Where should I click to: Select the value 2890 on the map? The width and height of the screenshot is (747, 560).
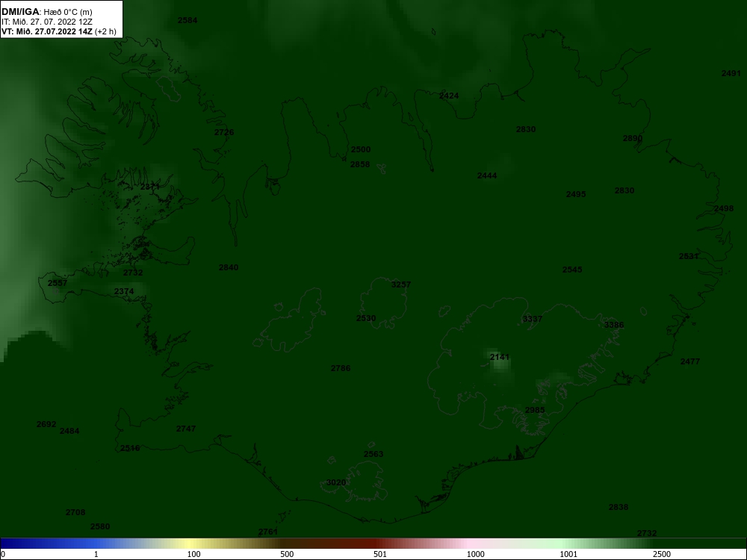(633, 138)
